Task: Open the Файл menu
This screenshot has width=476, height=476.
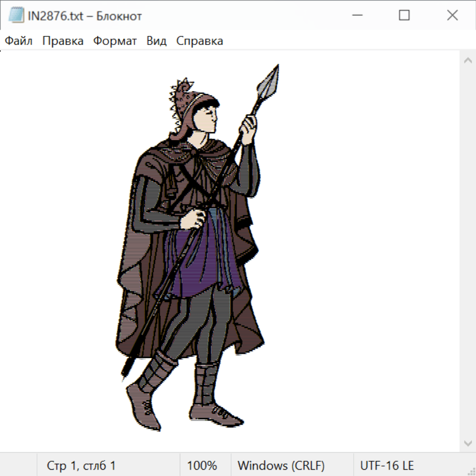Action: (19, 41)
